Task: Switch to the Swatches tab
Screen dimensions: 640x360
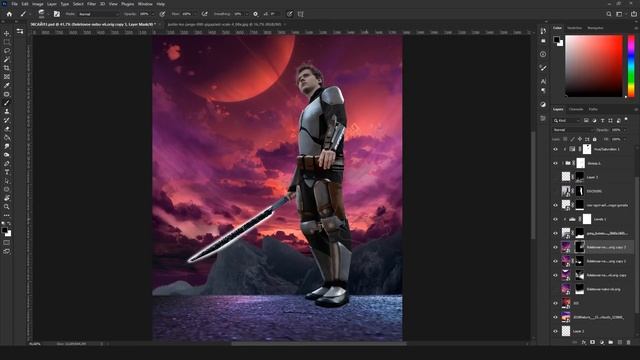Action: (574, 28)
